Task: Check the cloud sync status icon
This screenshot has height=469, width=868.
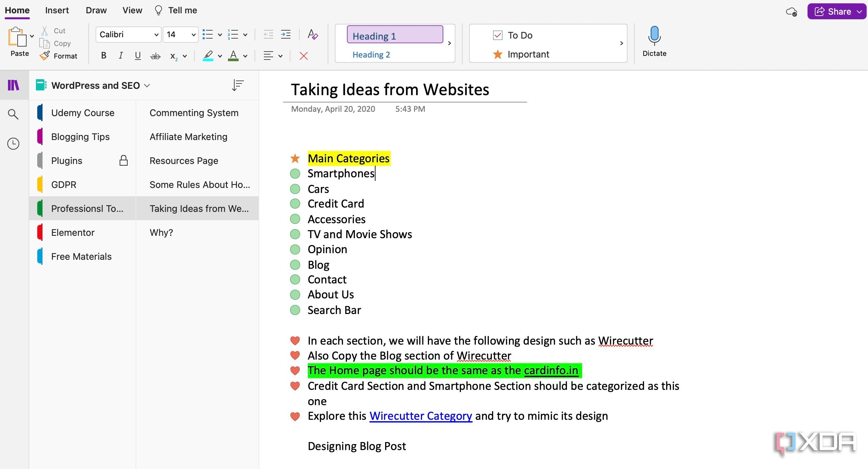Action: coord(792,12)
